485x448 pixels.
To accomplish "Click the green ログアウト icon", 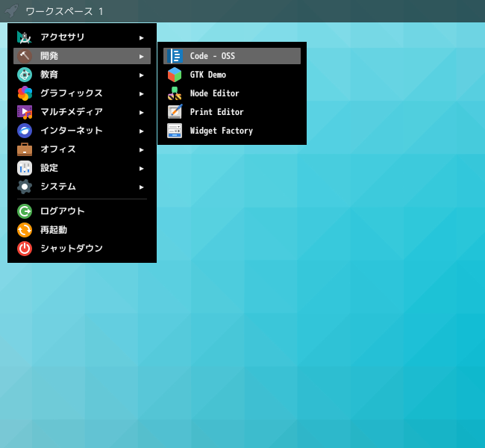I will click(25, 211).
